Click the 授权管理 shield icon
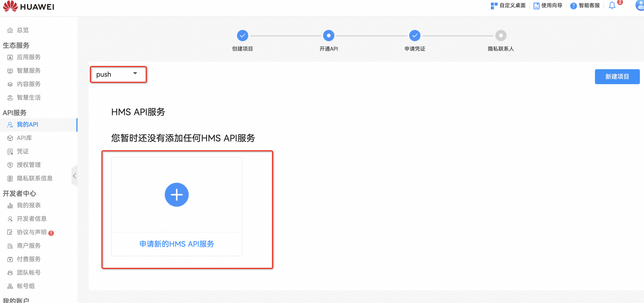This screenshot has width=644, height=303. [x=10, y=165]
